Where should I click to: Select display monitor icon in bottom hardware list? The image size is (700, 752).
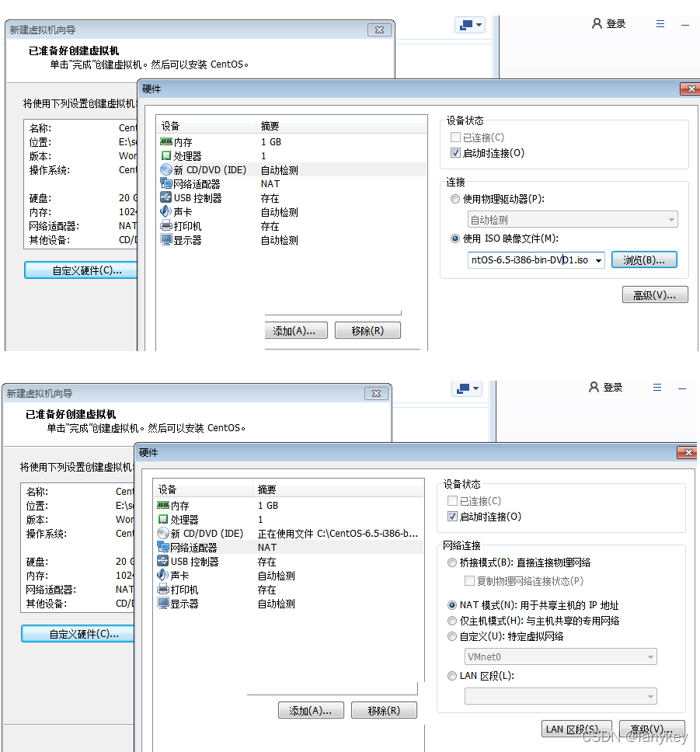163,603
